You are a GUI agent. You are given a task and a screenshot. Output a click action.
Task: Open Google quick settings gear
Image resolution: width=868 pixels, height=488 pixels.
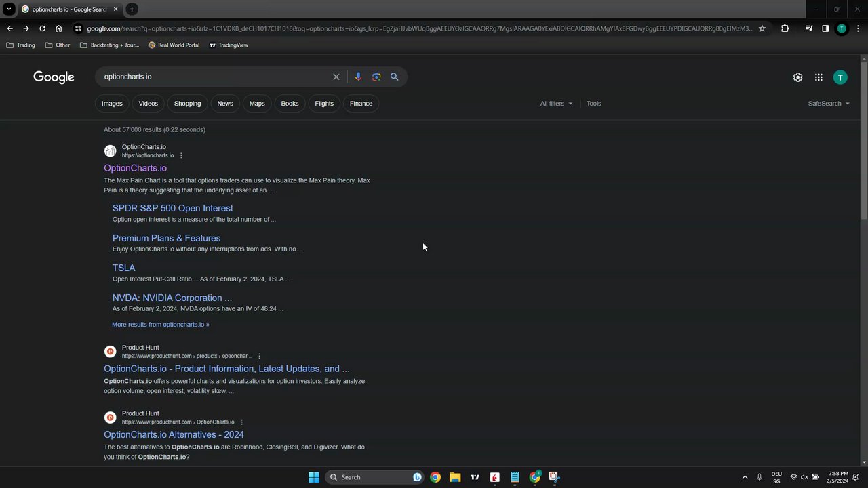[x=797, y=77]
